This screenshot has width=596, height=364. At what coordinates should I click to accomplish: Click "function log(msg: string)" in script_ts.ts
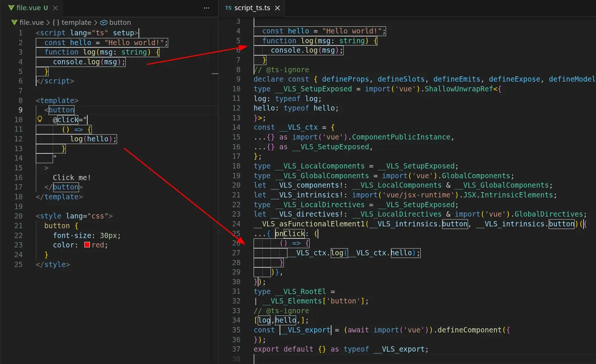(x=315, y=41)
